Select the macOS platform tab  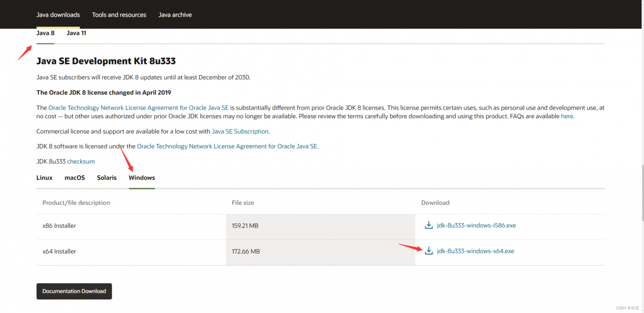pyautogui.click(x=75, y=178)
